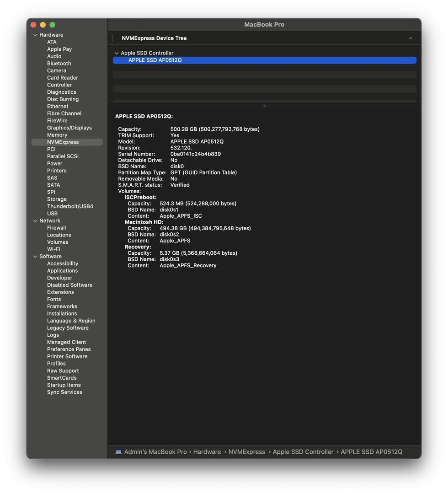Open Firewall under Network
The image size is (448, 494).
click(x=57, y=228)
